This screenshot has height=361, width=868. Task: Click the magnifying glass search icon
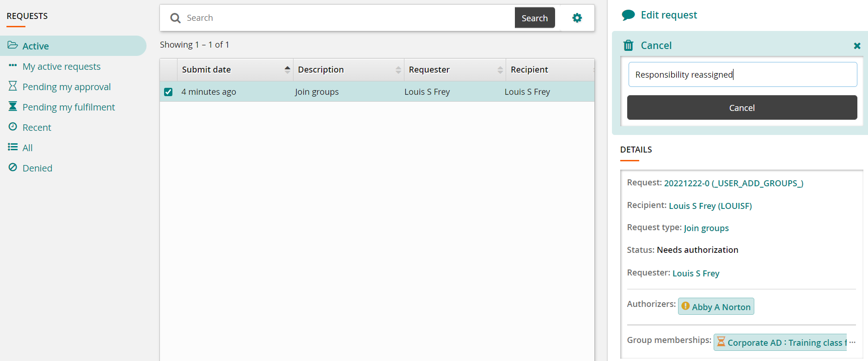coord(175,18)
